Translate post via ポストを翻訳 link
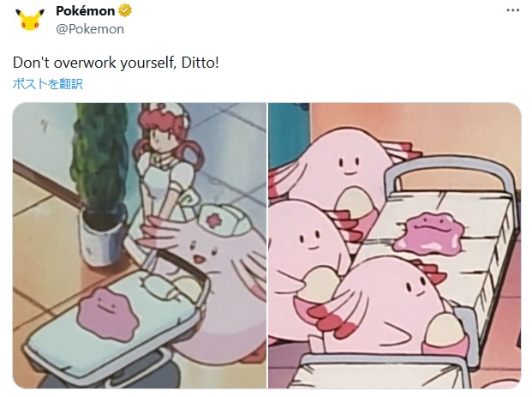This screenshot has width=532, height=397. pyautogui.click(x=47, y=83)
